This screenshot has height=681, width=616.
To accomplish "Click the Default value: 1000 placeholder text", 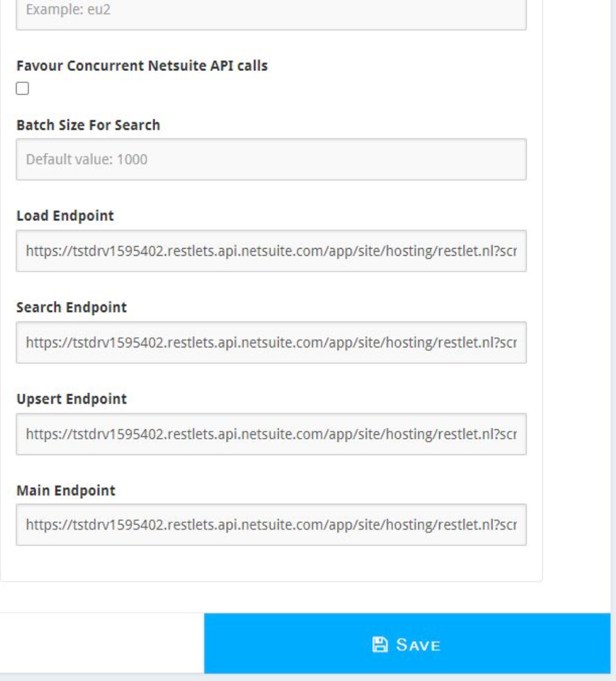I will [87, 159].
